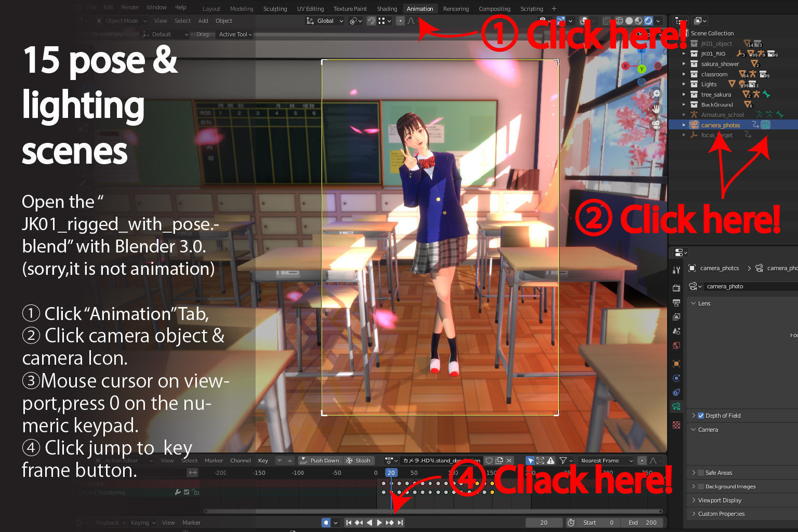Toggle proportional editing in viewport header
The image size is (798, 532).
[400, 21]
